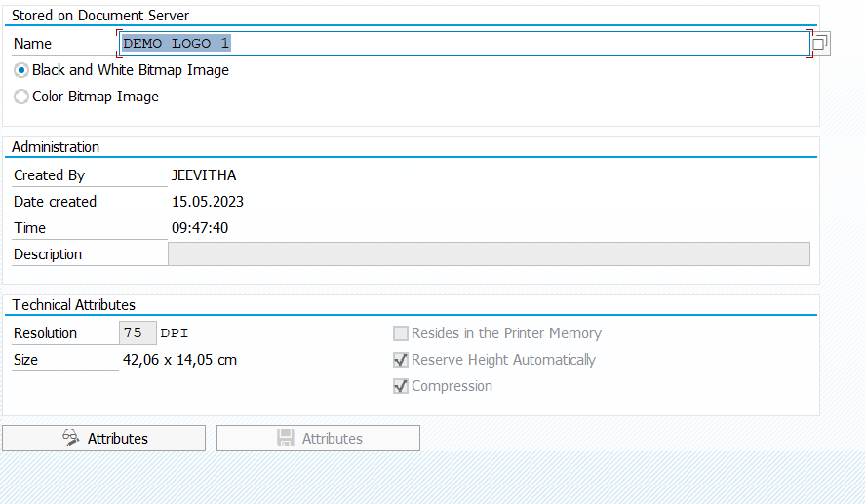Open the value help icon beside Name field
Viewport: 865px width, 504px height.
(x=820, y=43)
